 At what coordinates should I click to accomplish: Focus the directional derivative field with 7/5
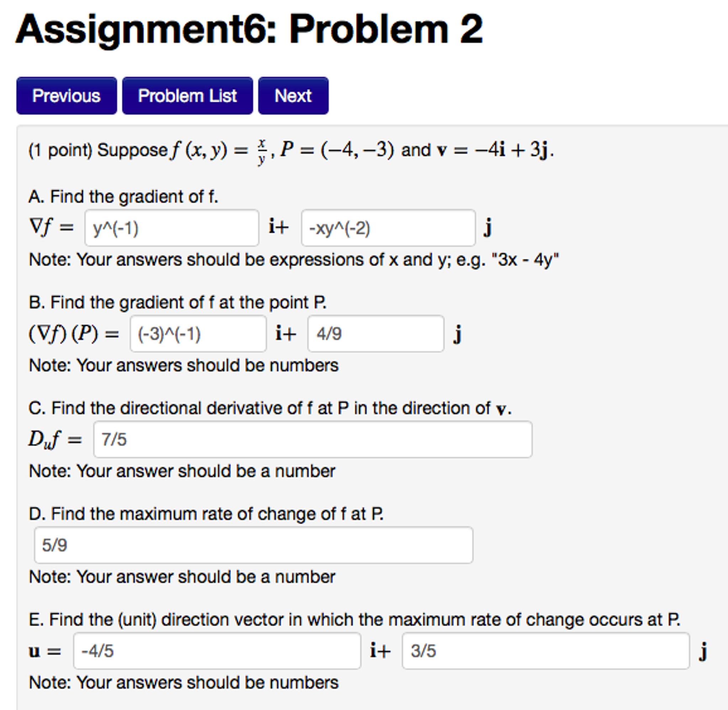click(312, 439)
